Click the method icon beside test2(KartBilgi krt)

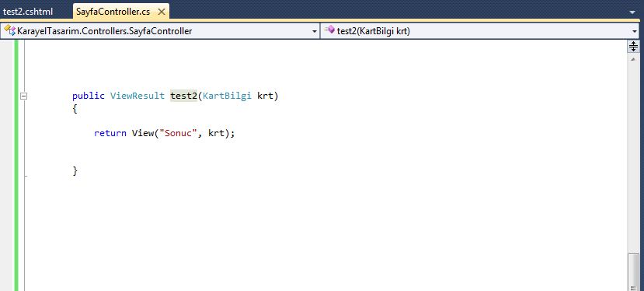[x=329, y=30]
